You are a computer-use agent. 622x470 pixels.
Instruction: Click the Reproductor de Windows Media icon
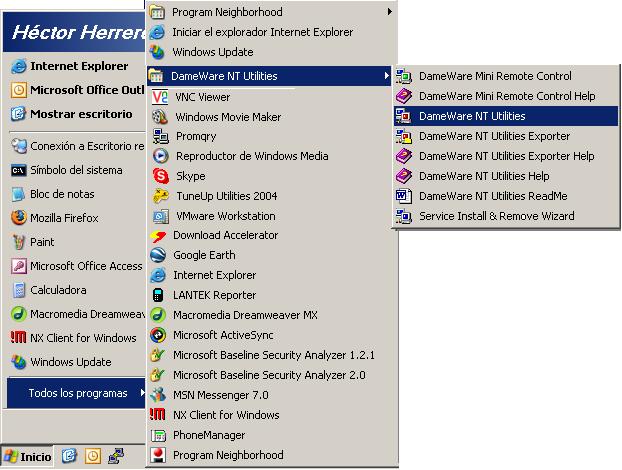pyautogui.click(x=161, y=156)
